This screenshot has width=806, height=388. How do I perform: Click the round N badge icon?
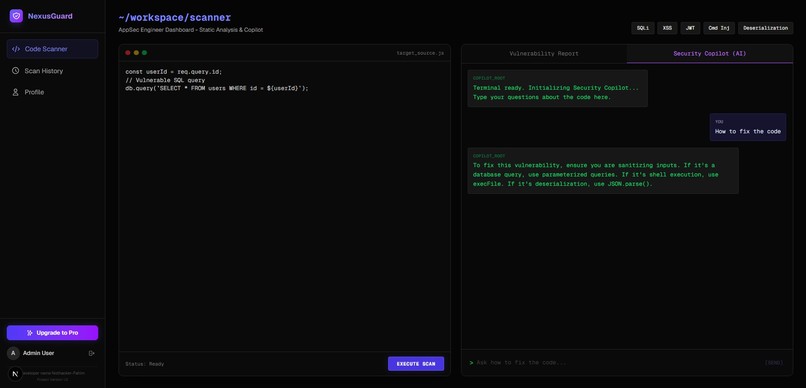click(x=15, y=374)
